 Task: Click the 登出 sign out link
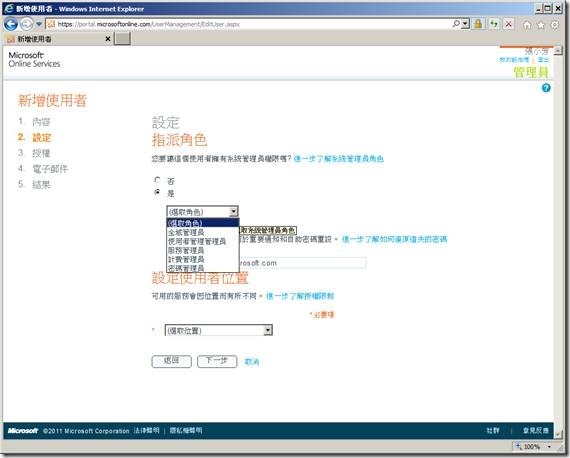coord(543,60)
